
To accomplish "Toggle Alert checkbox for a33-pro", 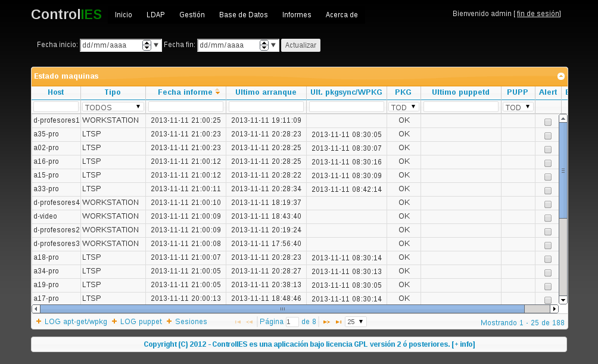I will tap(548, 191).
